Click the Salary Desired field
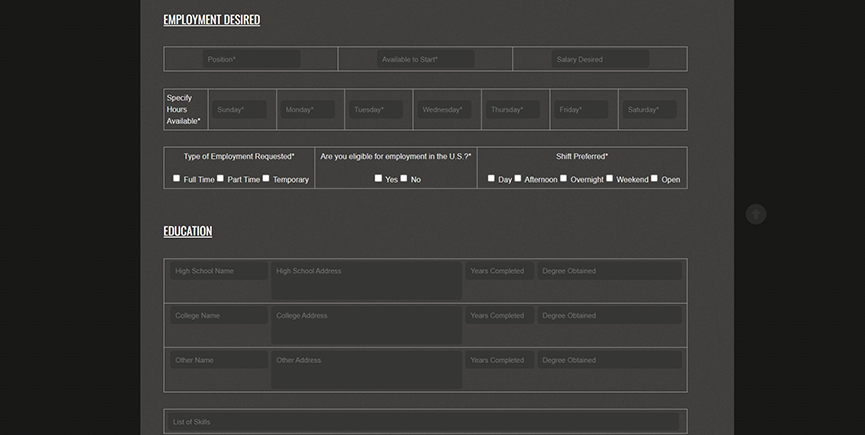Viewport: 865px width, 435px height. (x=600, y=59)
